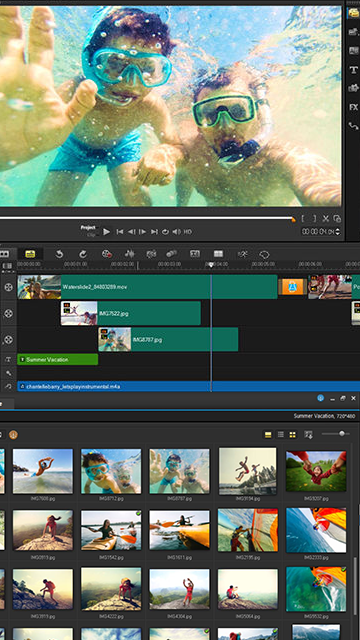
Task: Open the Transition library icon
Action: point(353,51)
